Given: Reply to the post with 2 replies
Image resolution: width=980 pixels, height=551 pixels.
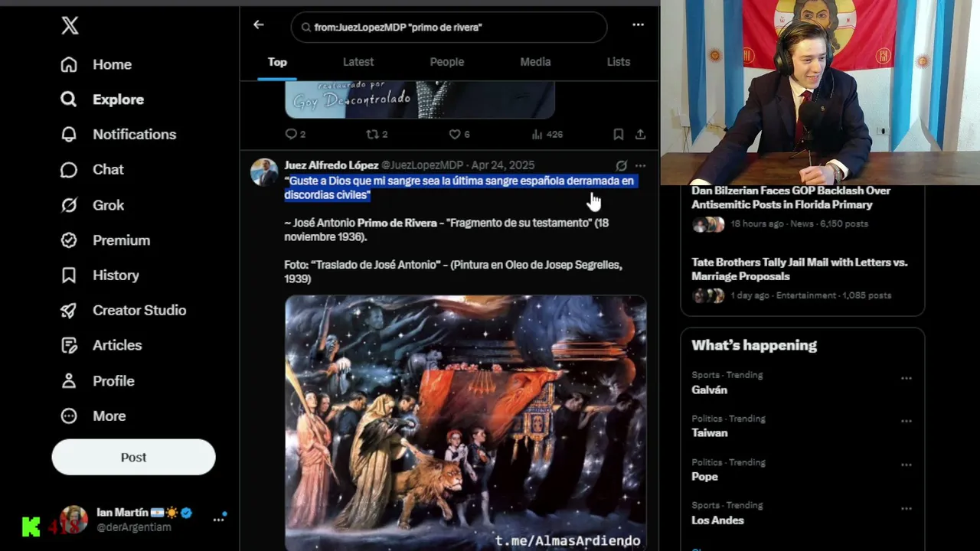Looking at the screenshot, I should point(295,134).
